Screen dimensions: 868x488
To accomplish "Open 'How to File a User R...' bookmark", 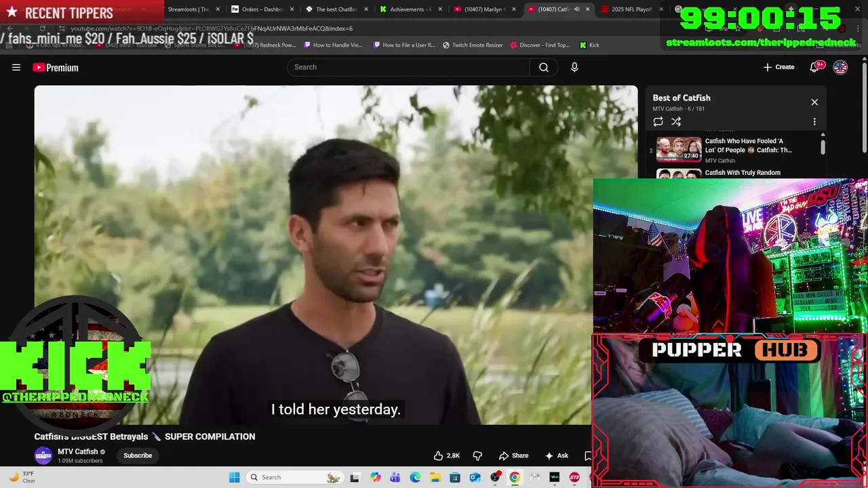I will [x=404, y=45].
